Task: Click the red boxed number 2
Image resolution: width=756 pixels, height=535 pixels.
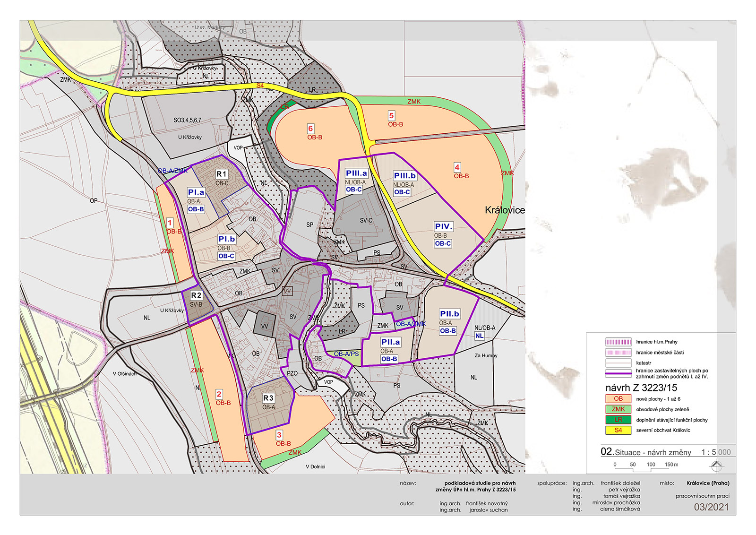Action: [219, 394]
